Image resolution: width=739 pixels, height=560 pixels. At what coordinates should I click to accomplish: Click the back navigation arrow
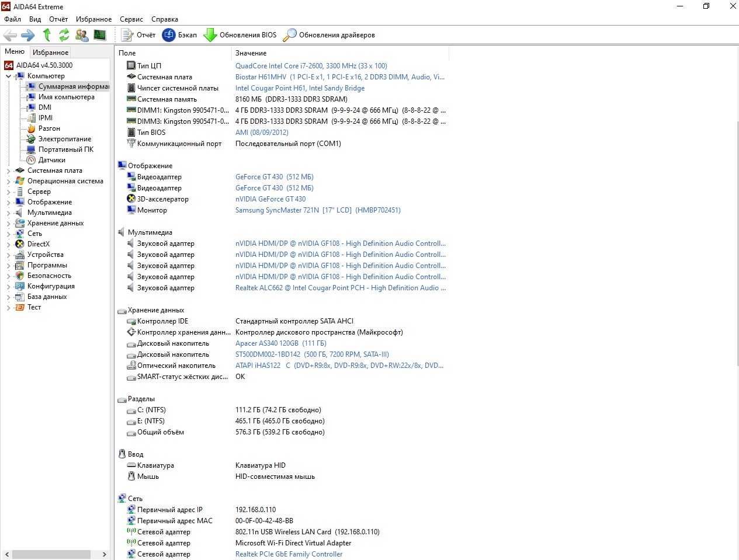click(10, 35)
